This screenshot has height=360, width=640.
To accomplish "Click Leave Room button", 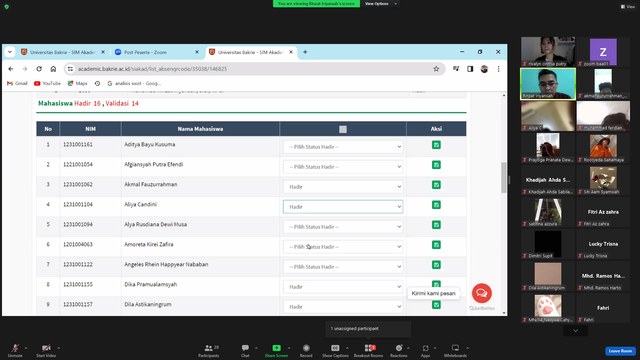I will (x=620, y=351).
